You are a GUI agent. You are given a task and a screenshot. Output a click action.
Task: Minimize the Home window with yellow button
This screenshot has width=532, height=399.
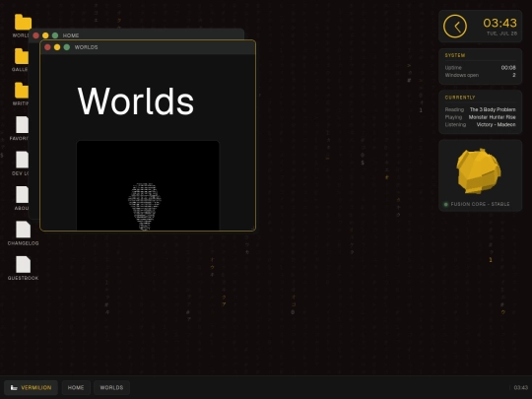click(45, 35)
